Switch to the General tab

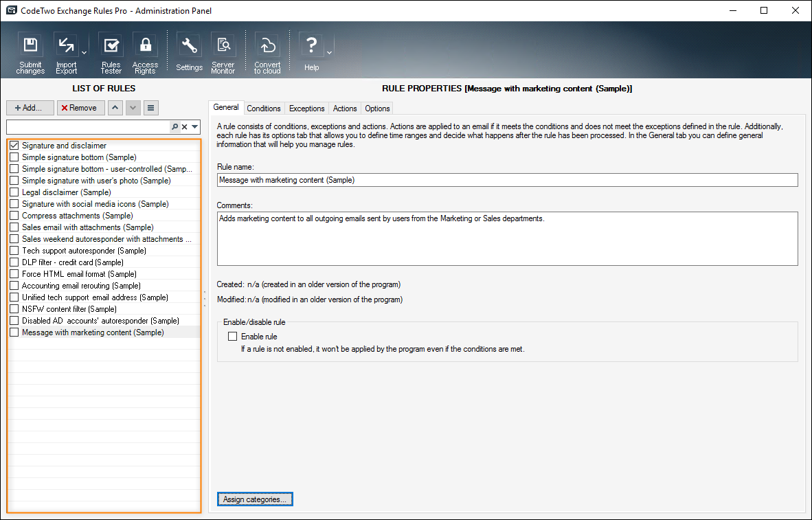[226, 107]
